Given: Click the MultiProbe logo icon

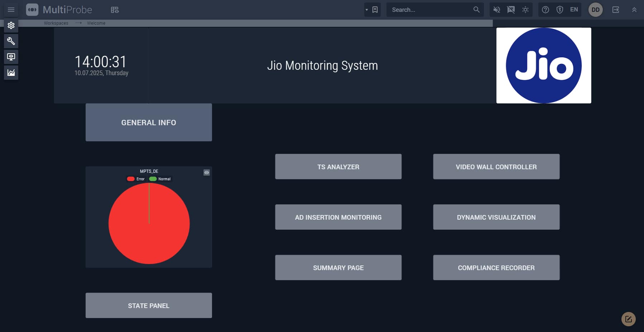Looking at the screenshot, I should point(32,10).
